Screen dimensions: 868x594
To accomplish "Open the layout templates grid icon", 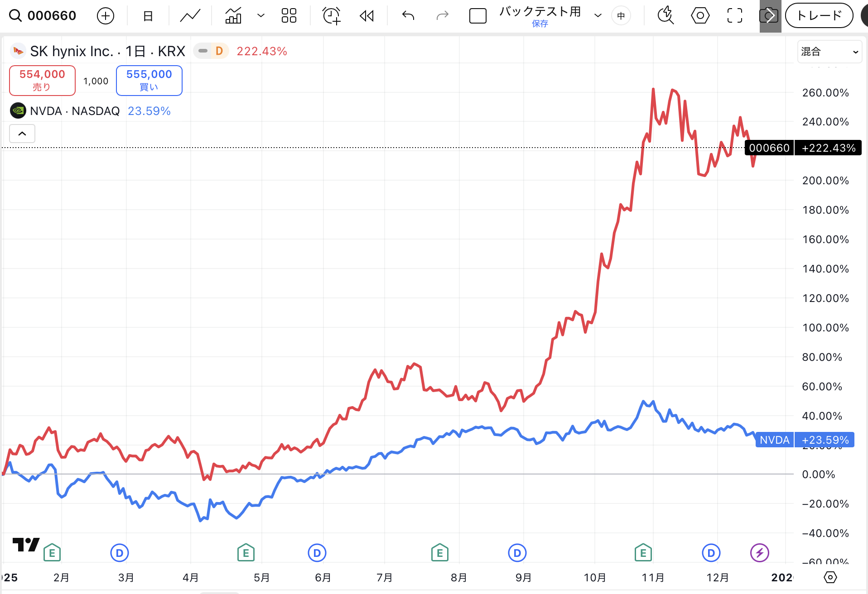I will tap(289, 16).
